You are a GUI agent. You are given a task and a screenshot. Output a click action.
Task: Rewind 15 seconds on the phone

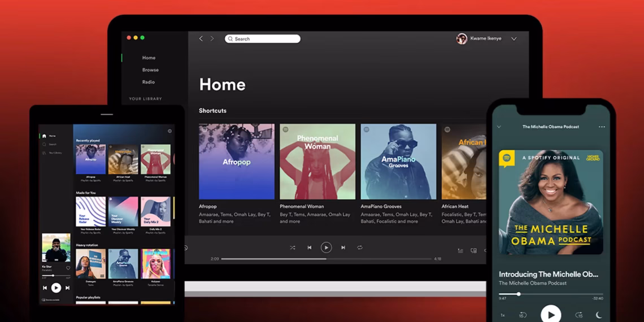(523, 315)
